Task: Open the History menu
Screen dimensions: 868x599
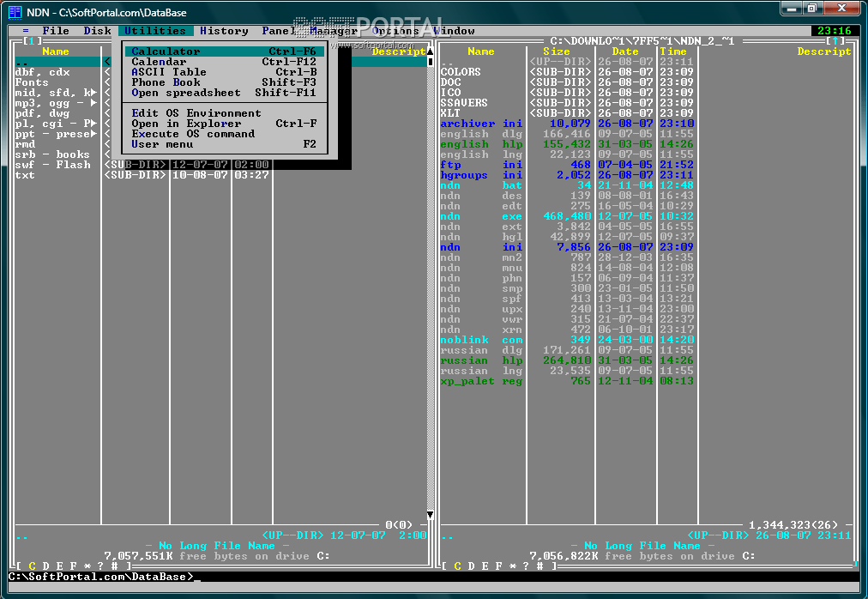Action: coord(224,31)
